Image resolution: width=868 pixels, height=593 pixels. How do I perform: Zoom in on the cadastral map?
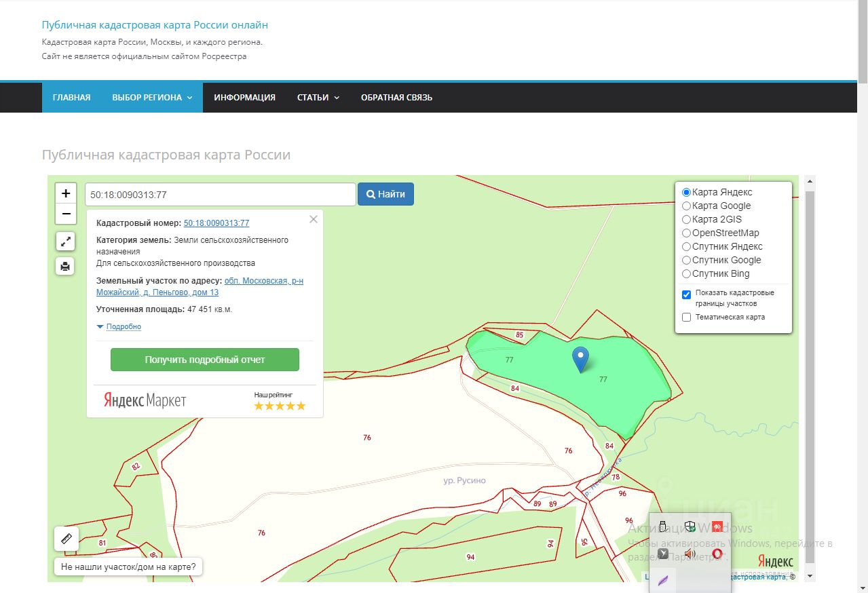point(66,193)
